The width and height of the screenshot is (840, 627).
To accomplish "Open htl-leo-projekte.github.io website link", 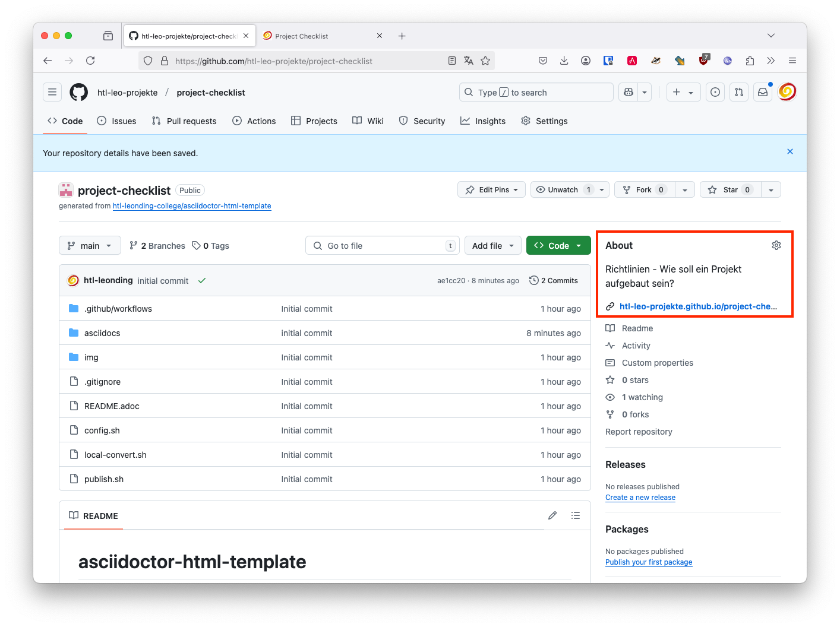I will coord(698,306).
